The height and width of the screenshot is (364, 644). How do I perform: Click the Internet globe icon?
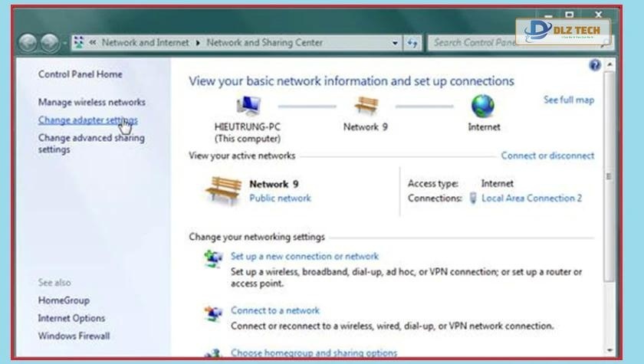tap(482, 106)
